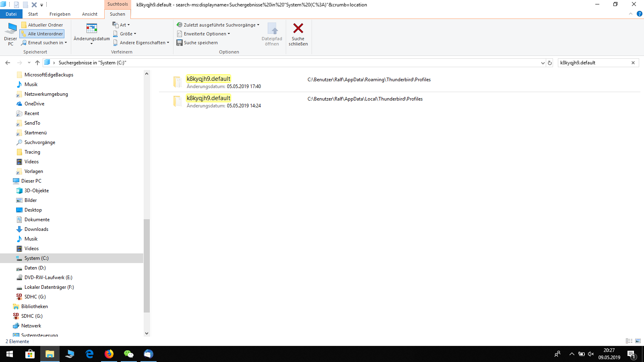
Task: Switch to large icons view layout
Action: pyautogui.click(x=638, y=341)
